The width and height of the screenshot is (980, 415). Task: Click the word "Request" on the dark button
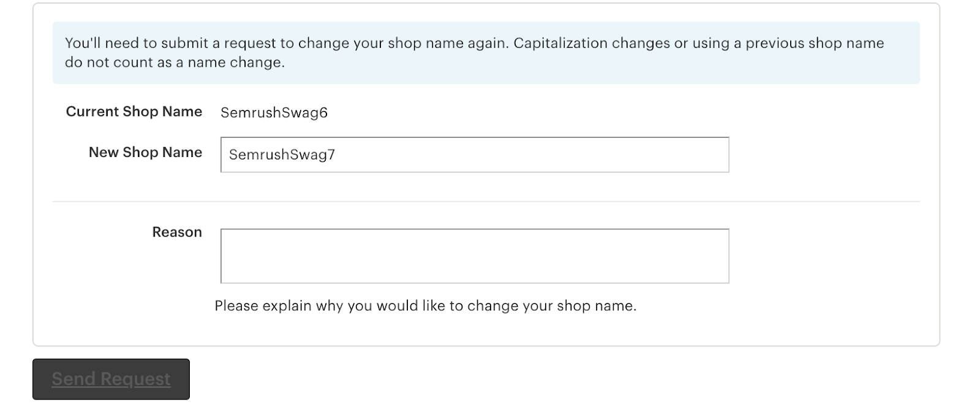tap(138, 379)
